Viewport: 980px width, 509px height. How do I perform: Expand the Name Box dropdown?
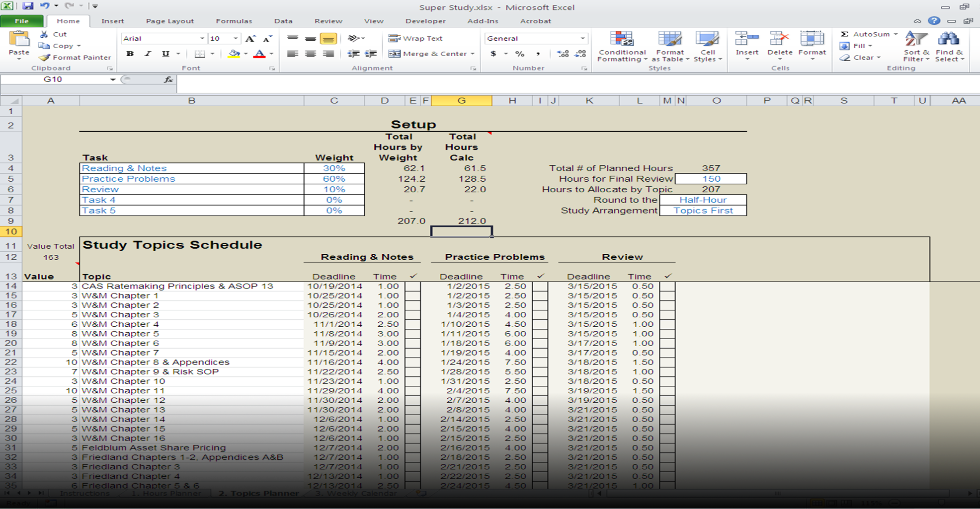click(113, 79)
